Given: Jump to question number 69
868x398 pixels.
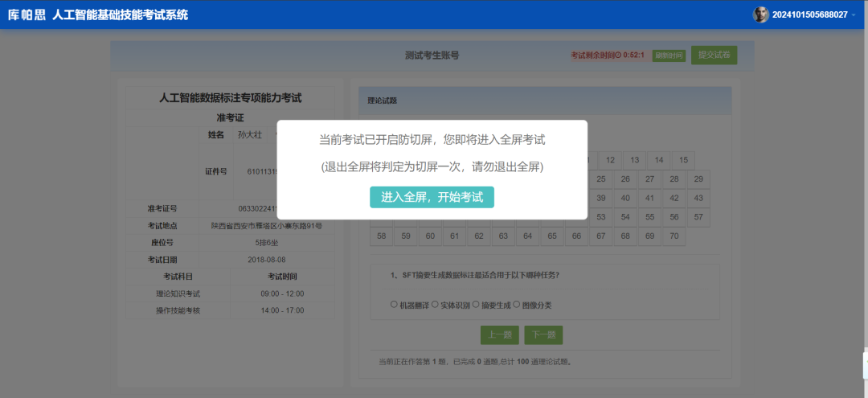Looking at the screenshot, I should pos(650,236).
